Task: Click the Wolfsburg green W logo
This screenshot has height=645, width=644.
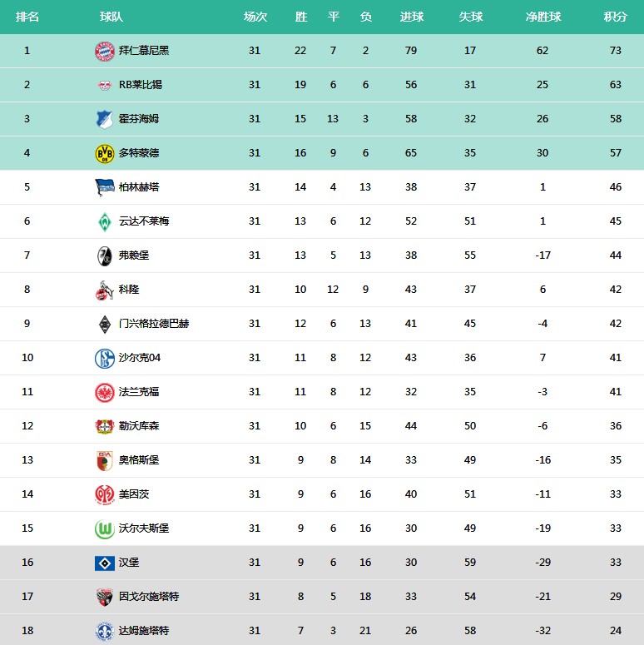Action: click(105, 529)
